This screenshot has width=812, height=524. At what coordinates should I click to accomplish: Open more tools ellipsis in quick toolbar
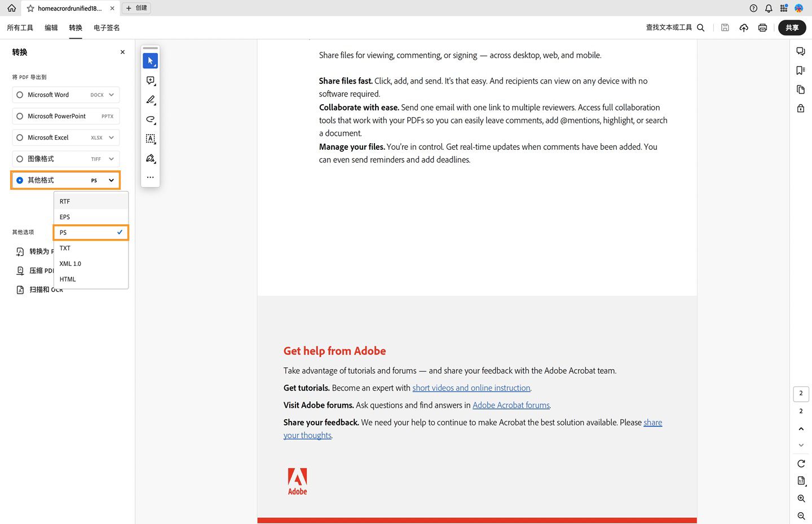pyautogui.click(x=150, y=177)
